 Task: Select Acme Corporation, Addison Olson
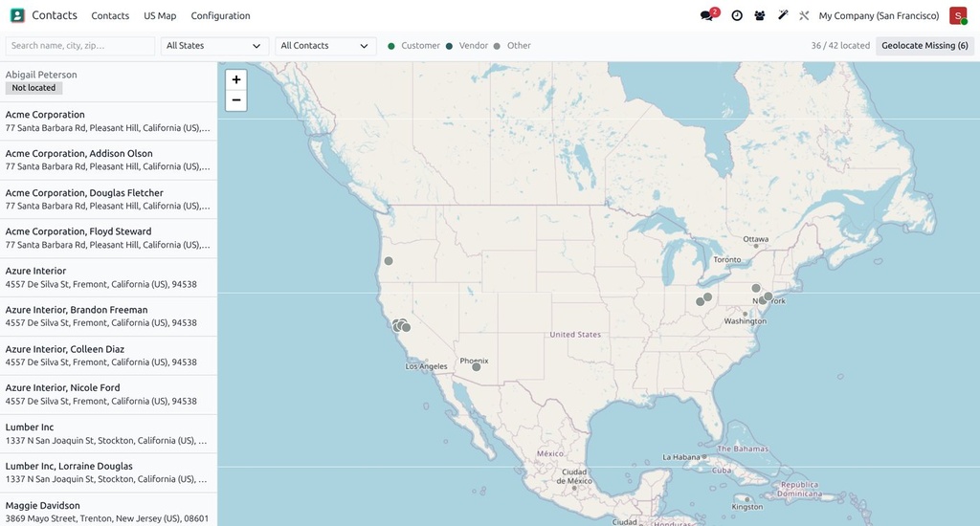[108, 160]
